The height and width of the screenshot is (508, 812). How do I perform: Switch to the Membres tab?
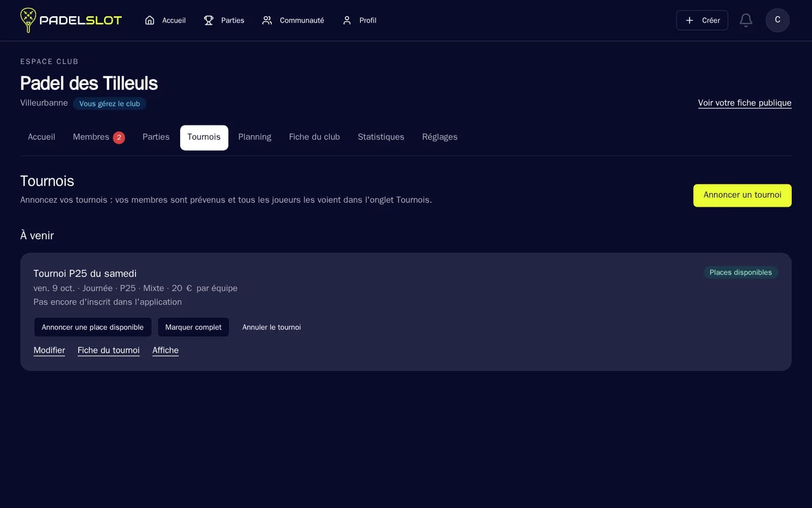99,137
